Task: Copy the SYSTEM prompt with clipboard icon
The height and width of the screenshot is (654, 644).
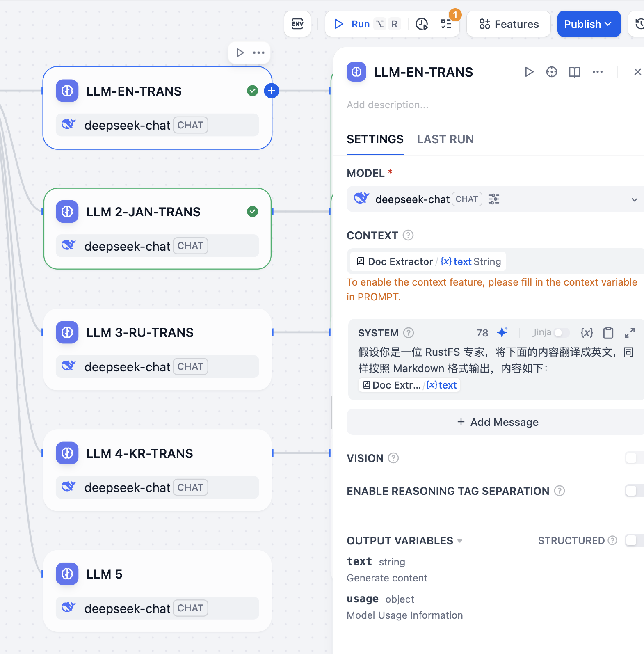Action: coord(608,332)
